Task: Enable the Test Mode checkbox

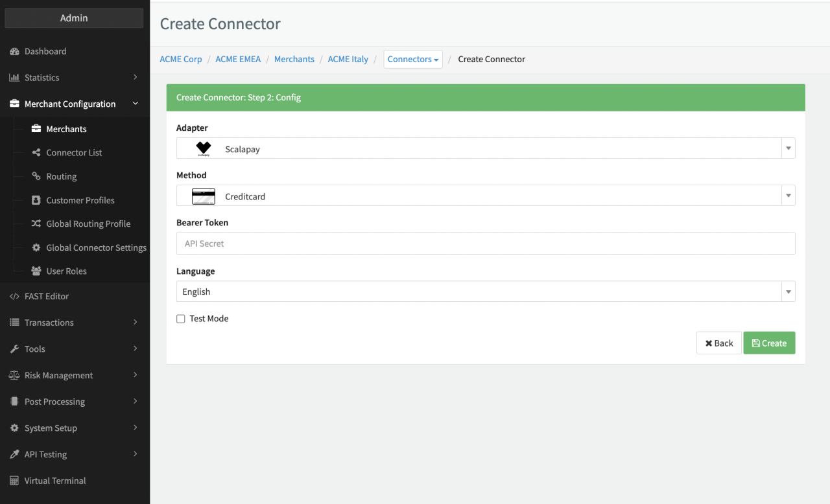Action: click(x=181, y=319)
